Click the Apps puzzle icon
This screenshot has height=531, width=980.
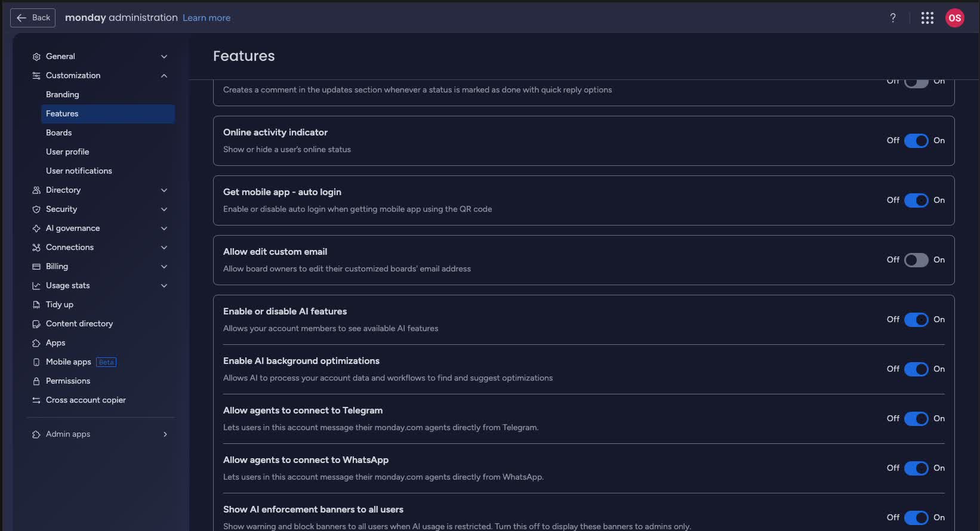click(x=36, y=343)
